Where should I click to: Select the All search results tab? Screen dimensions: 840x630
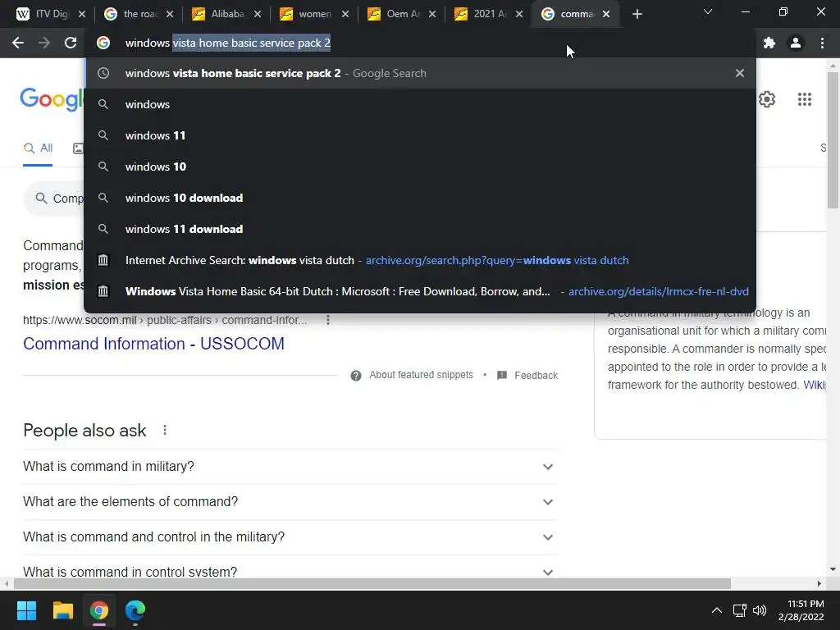point(38,148)
